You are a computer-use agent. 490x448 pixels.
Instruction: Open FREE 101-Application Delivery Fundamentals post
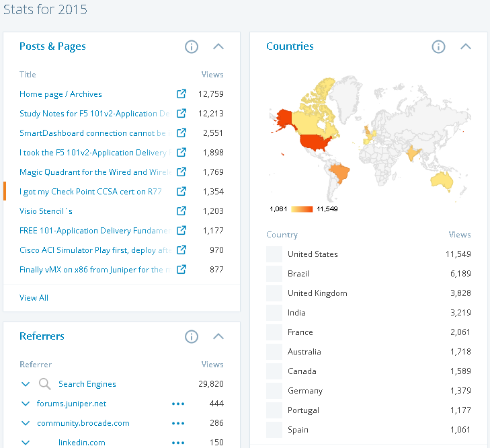95,231
